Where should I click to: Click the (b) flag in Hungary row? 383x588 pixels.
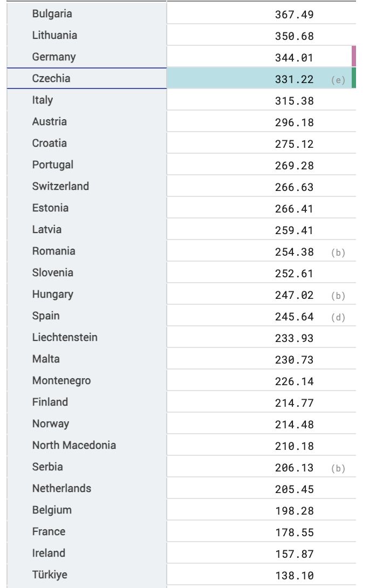(338, 296)
